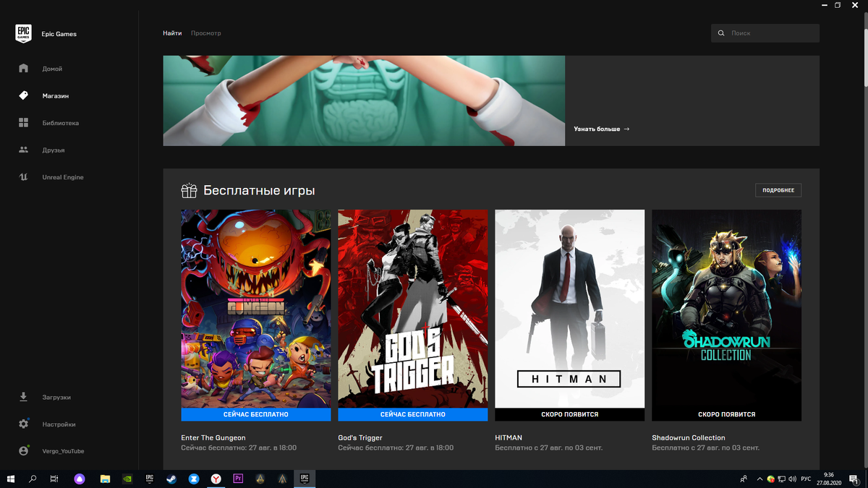Image resolution: width=868 pixels, height=488 pixels.
Task: Click the Узнать больше link
Action: (x=602, y=129)
